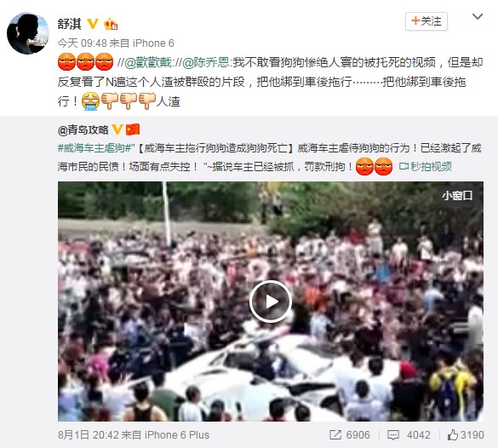
Task: Open the @青岛攻略 account link
Action: tap(83, 129)
